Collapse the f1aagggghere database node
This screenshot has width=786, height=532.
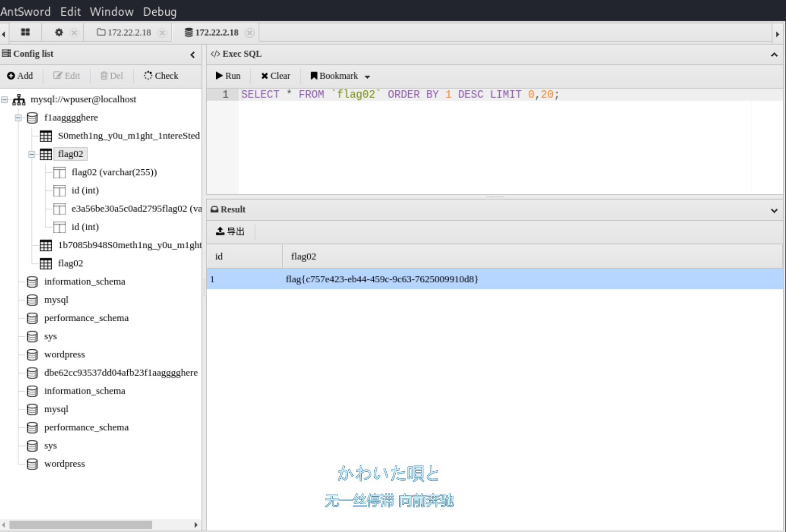coord(18,118)
